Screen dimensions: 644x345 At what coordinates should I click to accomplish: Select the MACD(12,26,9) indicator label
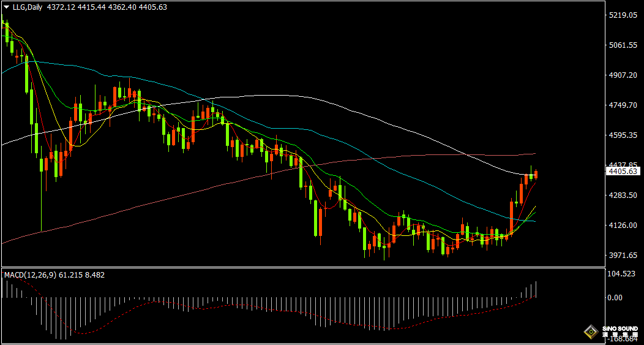point(31,275)
